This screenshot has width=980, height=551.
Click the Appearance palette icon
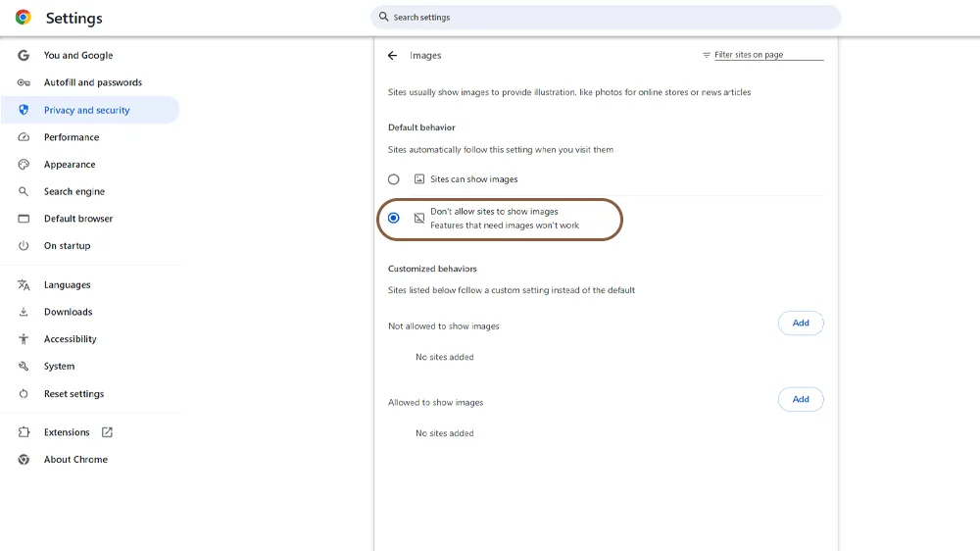click(x=24, y=165)
